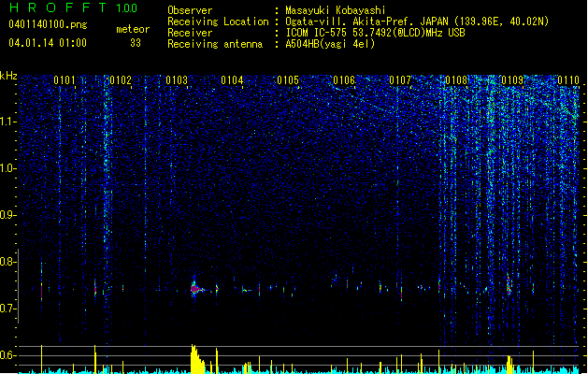Click the 1.0 frequency axis label
Image resolution: width=588 pixels, height=374 pixels.
click(x=8, y=168)
